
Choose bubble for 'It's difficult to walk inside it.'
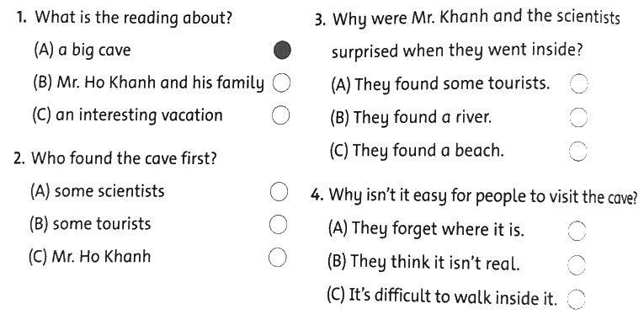(x=576, y=298)
